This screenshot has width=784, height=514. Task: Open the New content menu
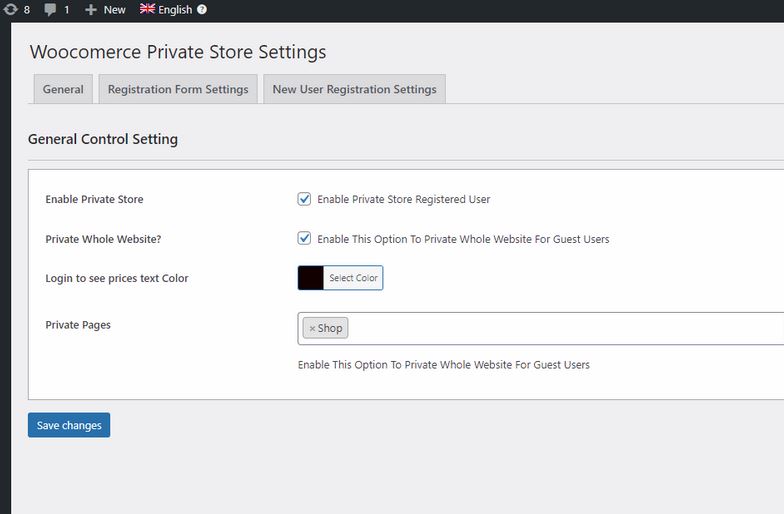(105, 10)
